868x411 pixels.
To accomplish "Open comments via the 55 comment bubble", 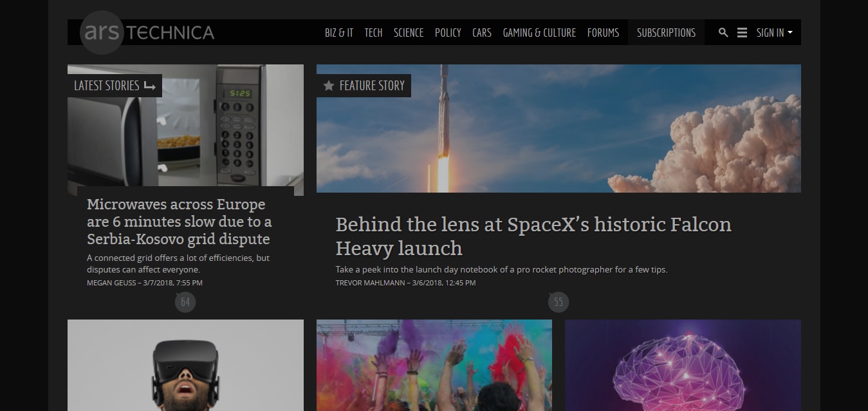I will tap(558, 301).
